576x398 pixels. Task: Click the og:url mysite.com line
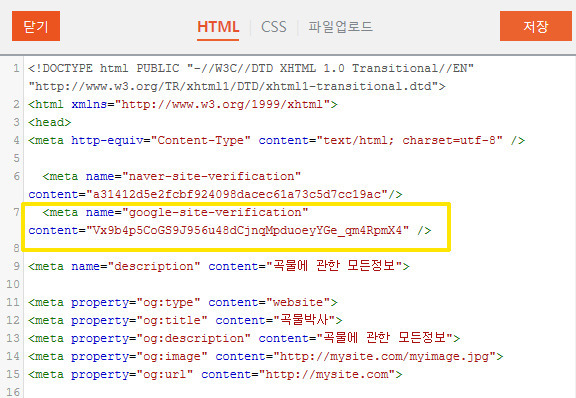pos(215,374)
